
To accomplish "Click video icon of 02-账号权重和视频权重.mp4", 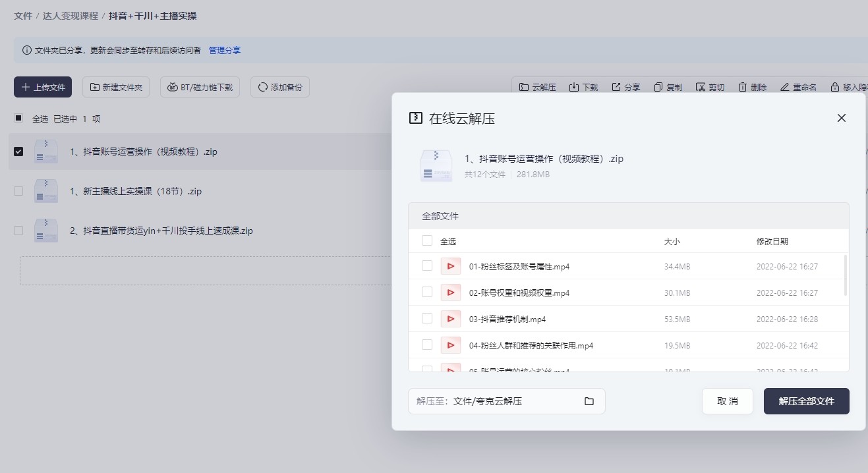I will [451, 292].
